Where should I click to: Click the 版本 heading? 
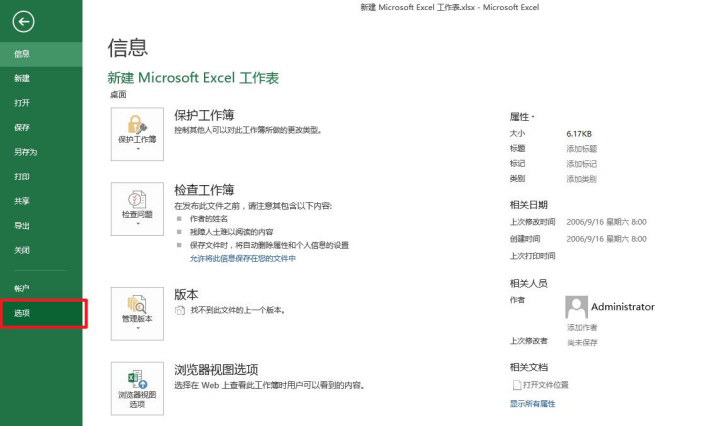click(x=186, y=294)
